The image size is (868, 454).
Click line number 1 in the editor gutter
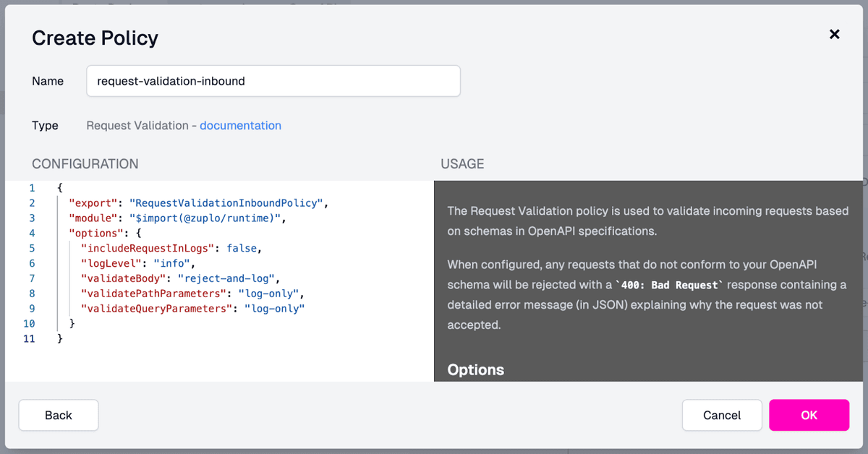(x=32, y=188)
